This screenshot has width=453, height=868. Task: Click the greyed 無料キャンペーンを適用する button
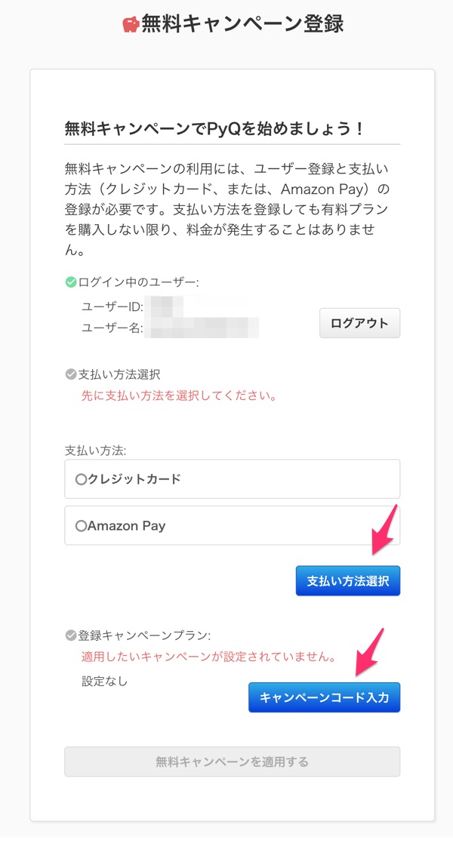(x=232, y=762)
